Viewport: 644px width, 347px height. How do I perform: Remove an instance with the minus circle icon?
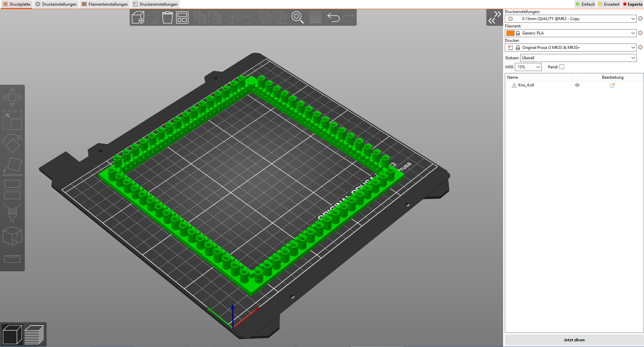coord(248,17)
